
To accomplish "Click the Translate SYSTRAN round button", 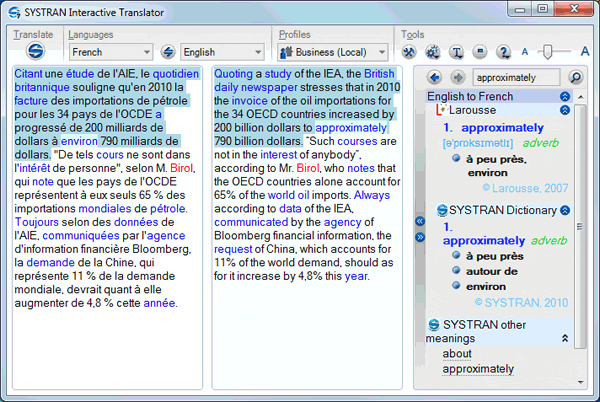I will (x=36, y=51).
